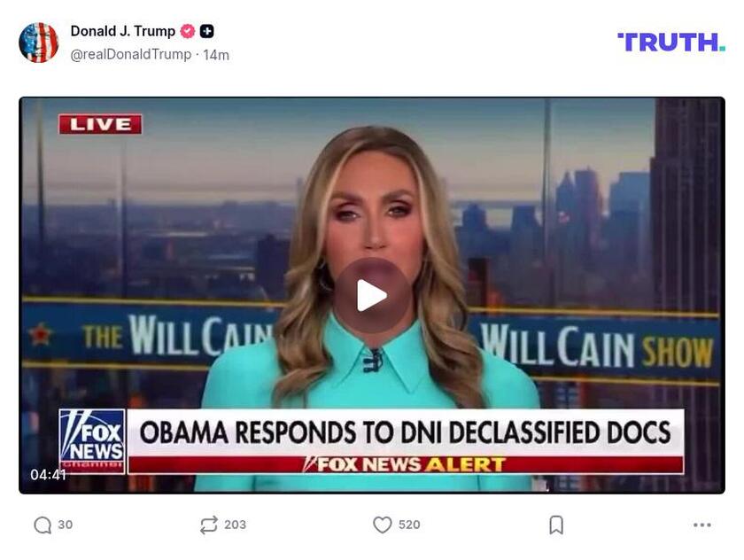Open Donald J. Trump display name link

click(x=123, y=31)
